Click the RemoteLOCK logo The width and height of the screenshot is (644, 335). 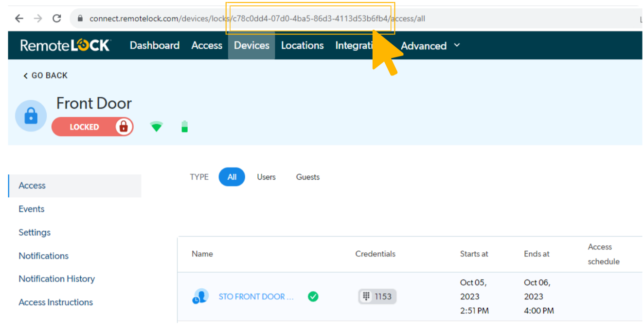coord(65,45)
